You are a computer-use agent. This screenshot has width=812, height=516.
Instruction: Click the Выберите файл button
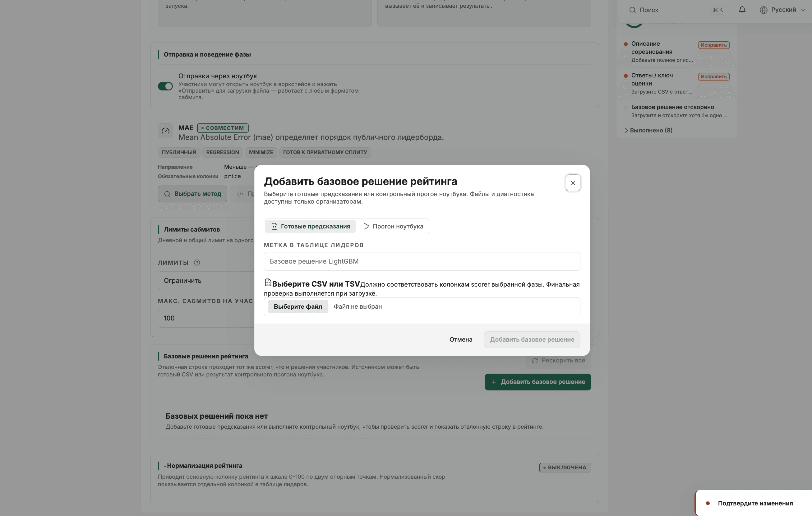pos(298,306)
